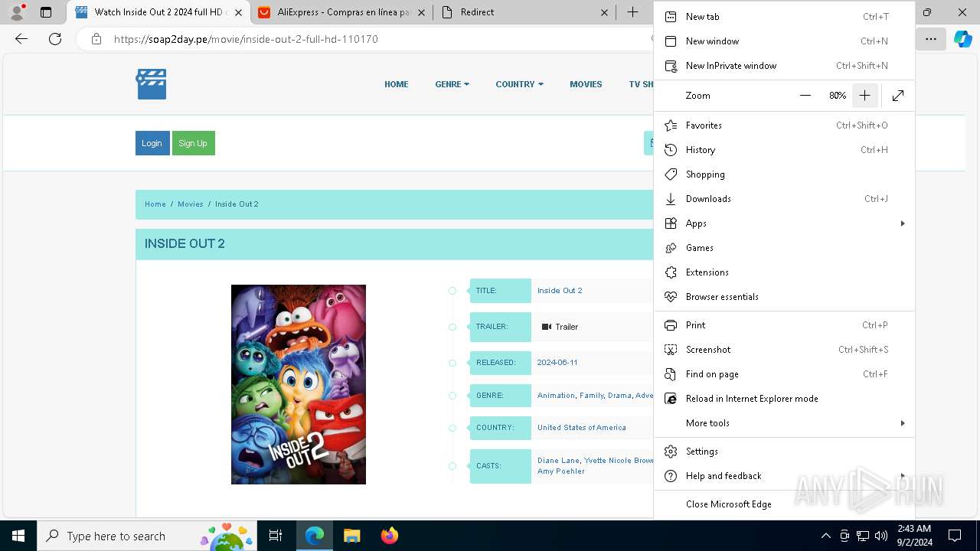The image size is (980, 551).
Task: Click the Login button
Action: click(152, 143)
